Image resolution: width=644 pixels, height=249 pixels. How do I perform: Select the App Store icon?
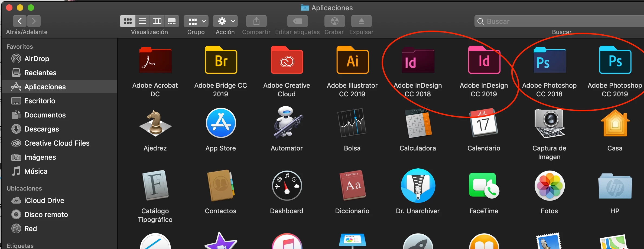221,123
